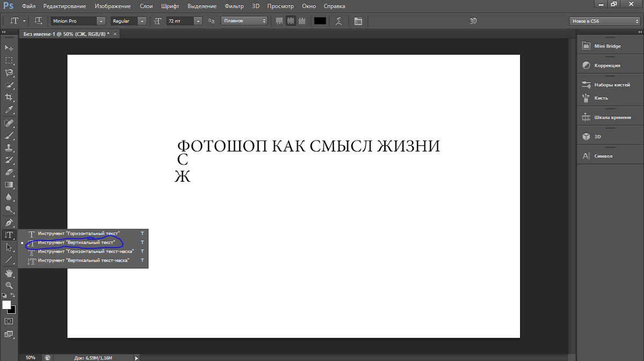Select the Brush tool in toolbar
This screenshot has height=361, width=644.
[9, 136]
